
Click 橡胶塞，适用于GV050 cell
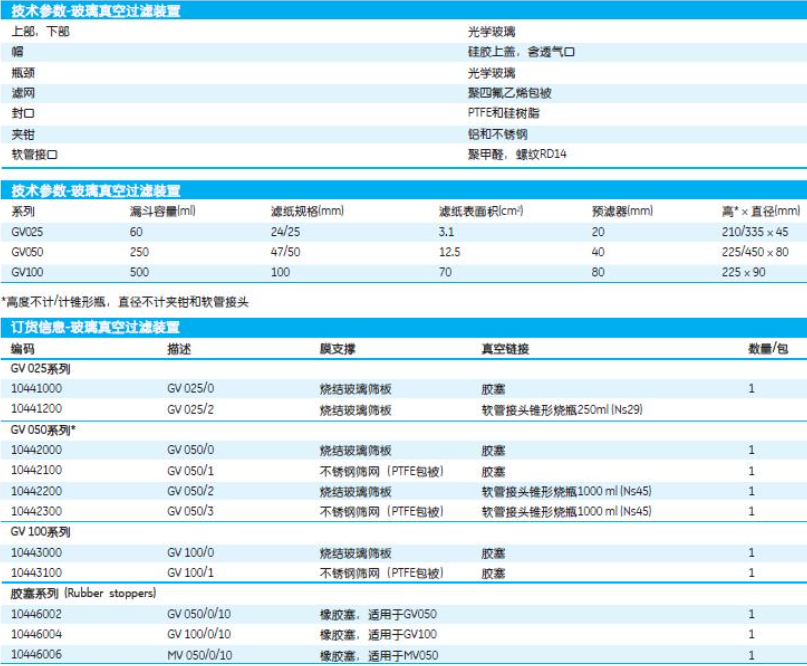(x=378, y=614)
